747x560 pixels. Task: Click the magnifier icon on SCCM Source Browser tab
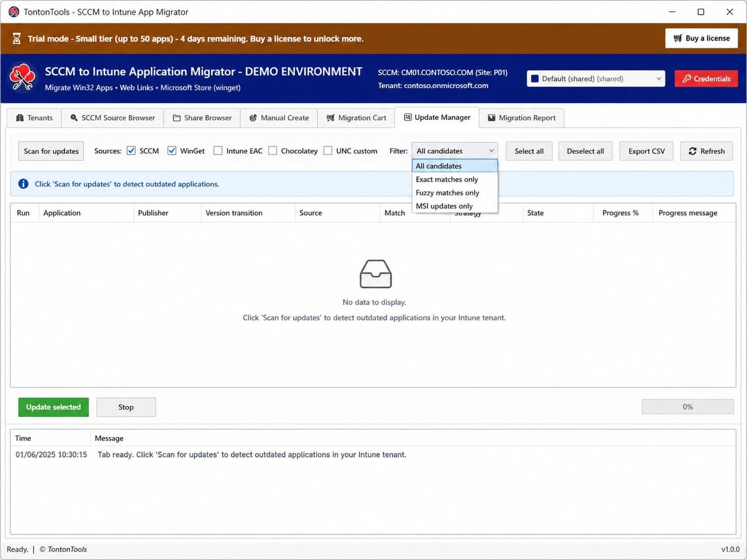coord(74,118)
